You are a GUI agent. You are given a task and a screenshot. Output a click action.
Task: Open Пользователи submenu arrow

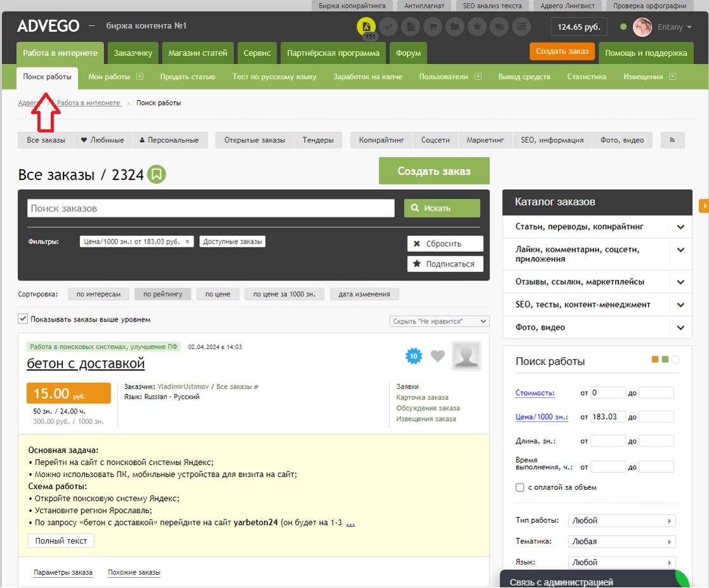(x=478, y=76)
